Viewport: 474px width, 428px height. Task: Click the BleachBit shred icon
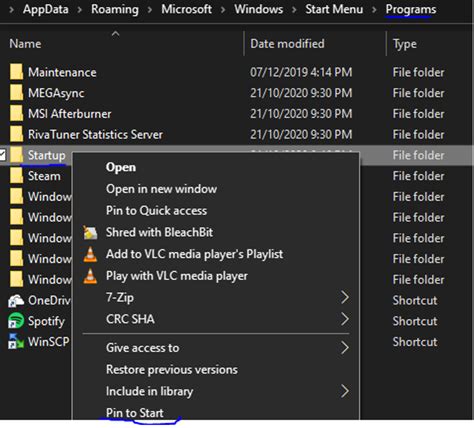90,232
